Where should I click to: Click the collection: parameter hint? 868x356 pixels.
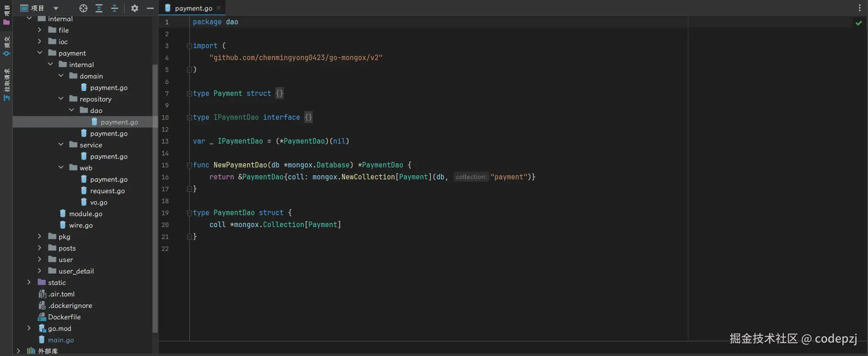coord(471,177)
